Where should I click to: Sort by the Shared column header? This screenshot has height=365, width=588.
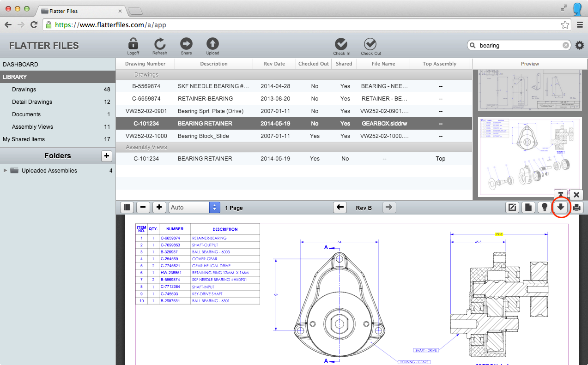[344, 64]
